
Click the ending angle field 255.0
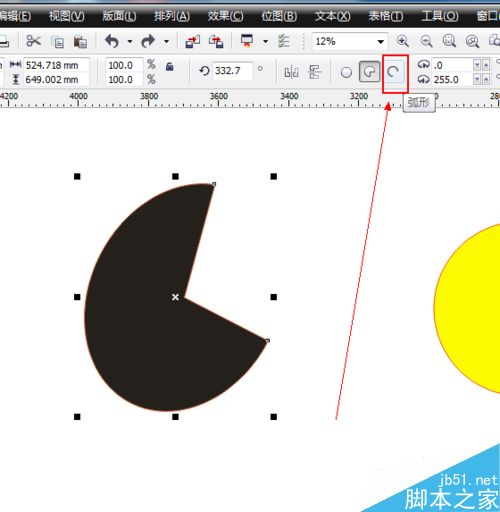point(452,80)
